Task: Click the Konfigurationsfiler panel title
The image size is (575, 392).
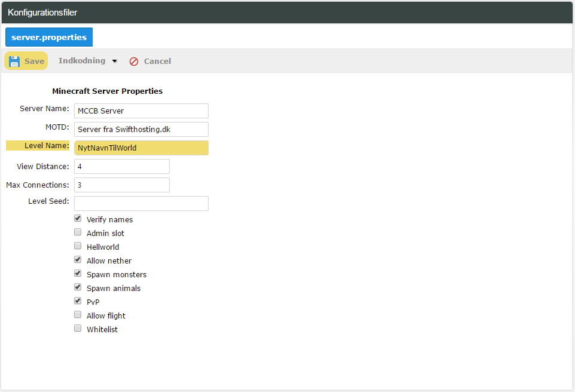Action: [x=42, y=13]
